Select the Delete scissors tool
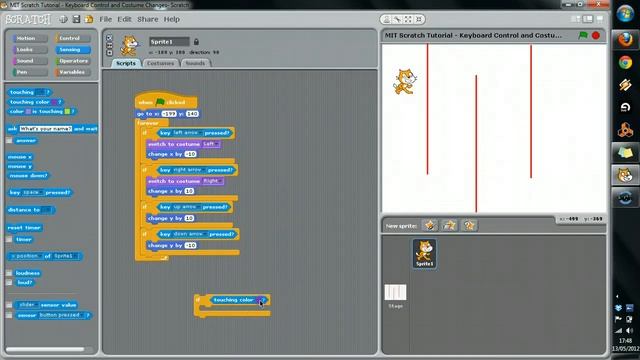The image size is (640, 360). [397, 19]
